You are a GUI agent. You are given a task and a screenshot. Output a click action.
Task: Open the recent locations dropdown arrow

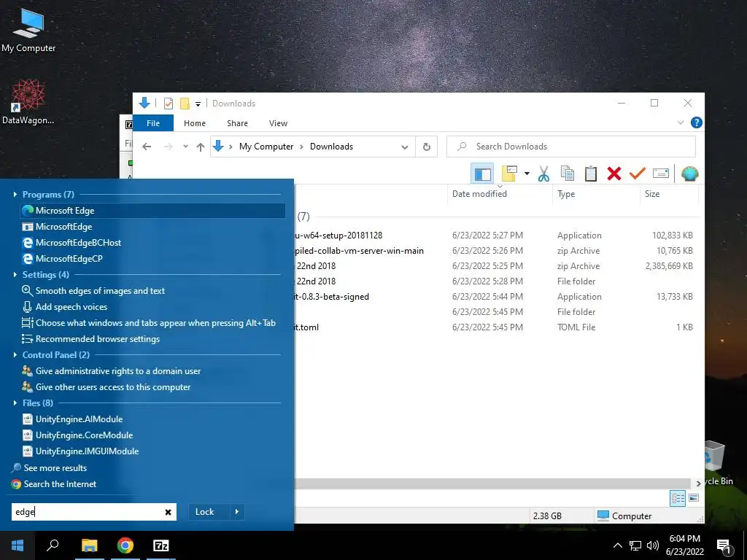[185, 147]
